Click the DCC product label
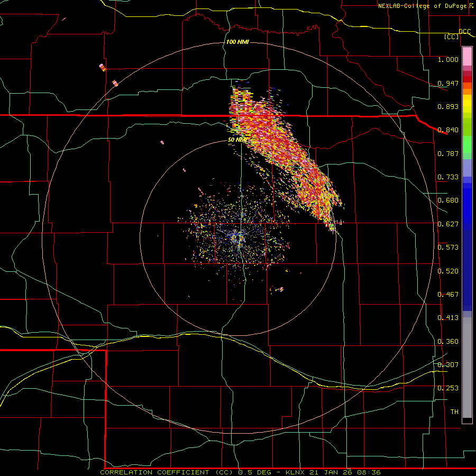Viewport: 476px width, 476px height. (x=464, y=31)
